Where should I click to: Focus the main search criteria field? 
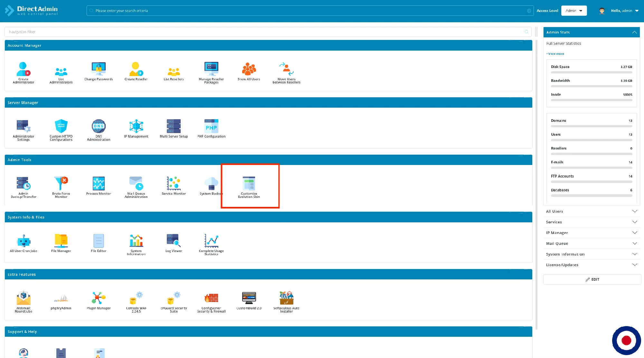(310, 11)
